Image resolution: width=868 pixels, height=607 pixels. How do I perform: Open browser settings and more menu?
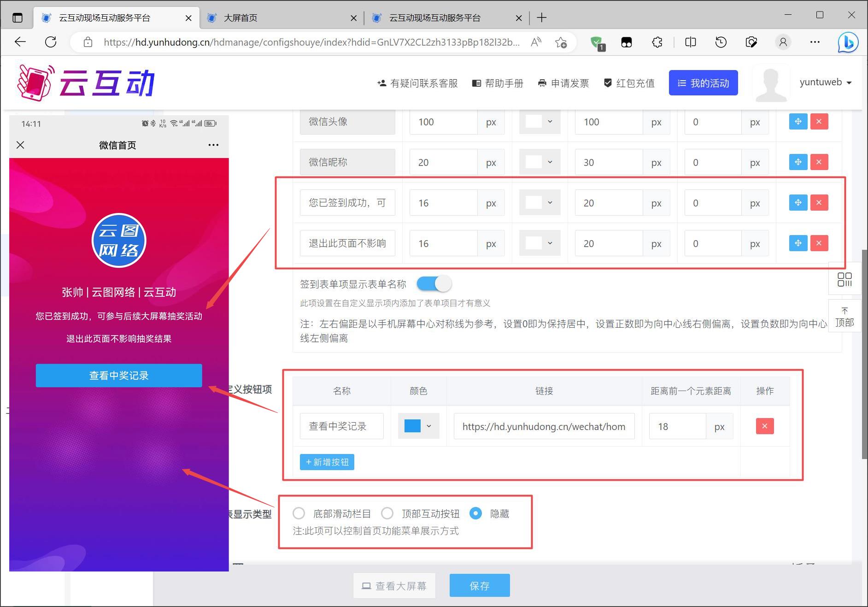815,42
